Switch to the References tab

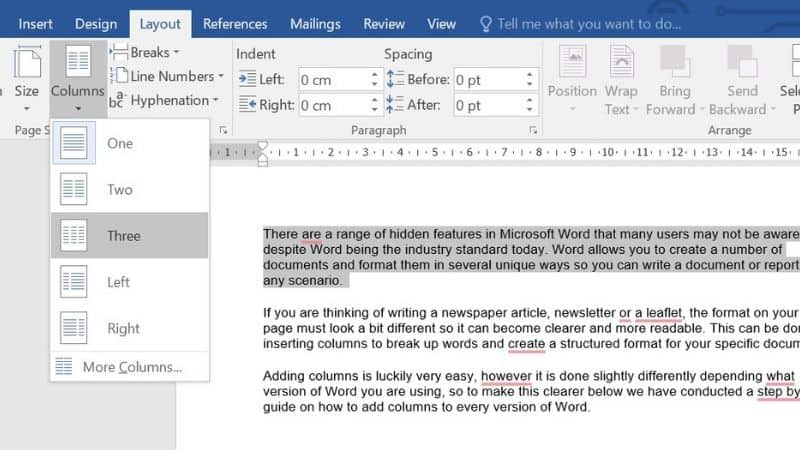(x=236, y=23)
